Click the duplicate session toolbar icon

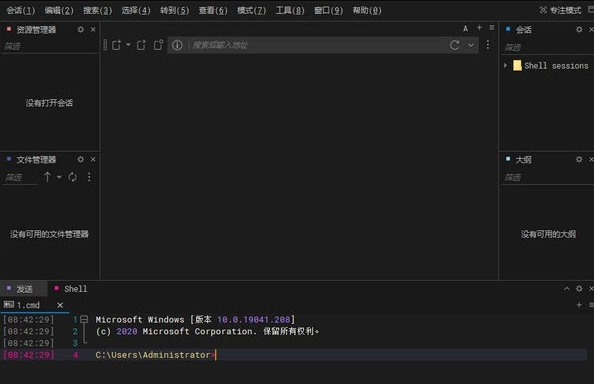point(141,45)
